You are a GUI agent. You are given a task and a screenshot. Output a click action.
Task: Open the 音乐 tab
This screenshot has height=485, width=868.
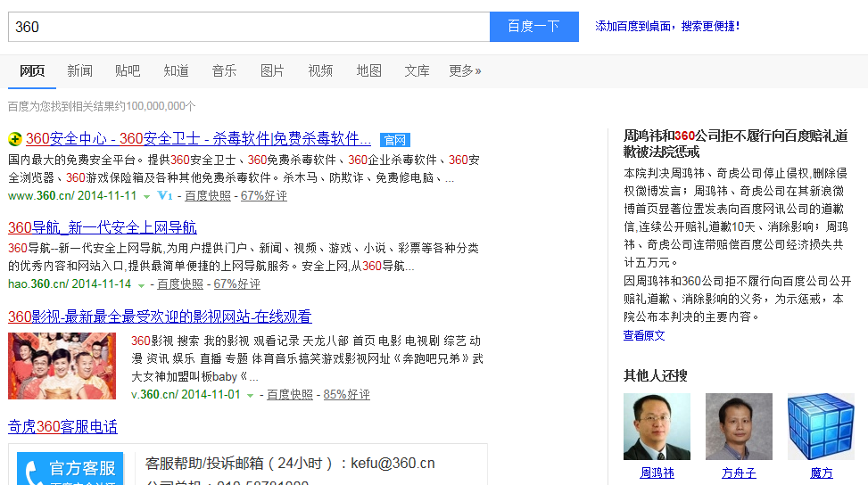click(x=224, y=70)
